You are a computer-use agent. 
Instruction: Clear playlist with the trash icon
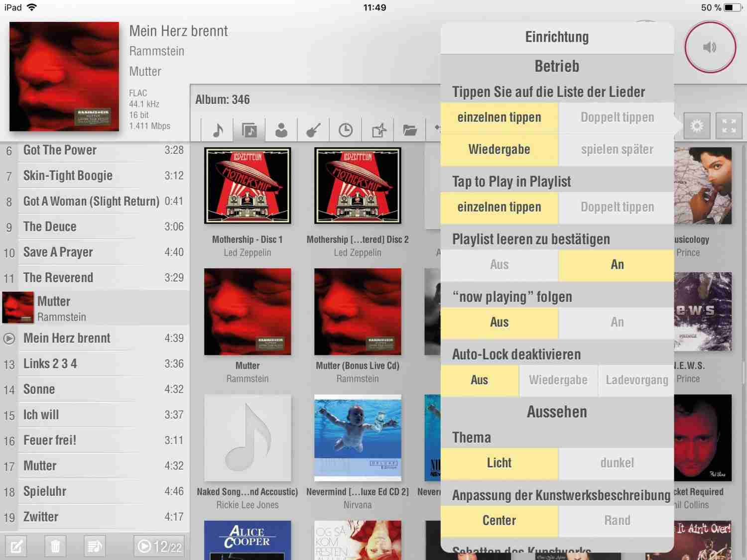coord(55,547)
